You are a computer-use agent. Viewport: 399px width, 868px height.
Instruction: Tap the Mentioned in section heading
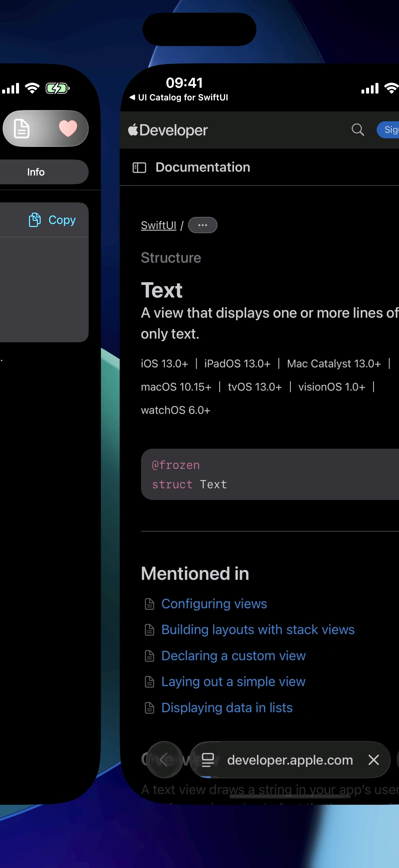click(195, 573)
